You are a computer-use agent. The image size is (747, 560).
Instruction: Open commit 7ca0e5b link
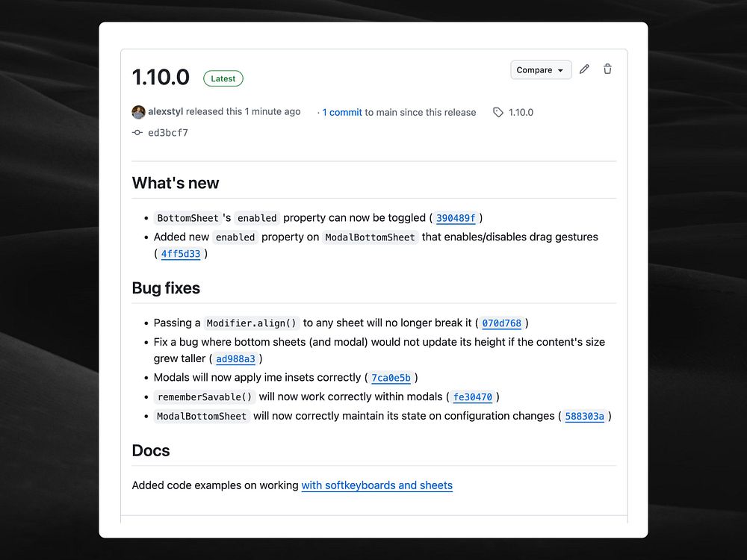click(x=391, y=378)
